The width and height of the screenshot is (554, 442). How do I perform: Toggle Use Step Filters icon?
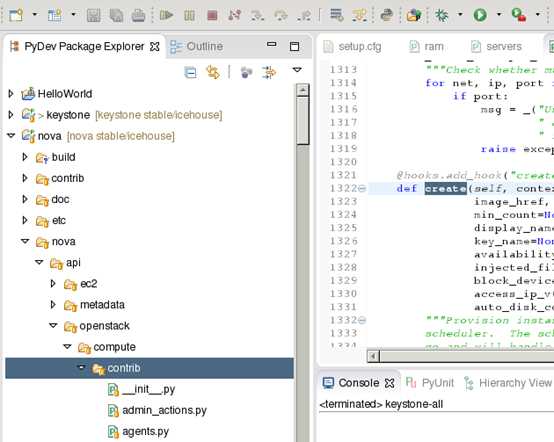coord(360,15)
